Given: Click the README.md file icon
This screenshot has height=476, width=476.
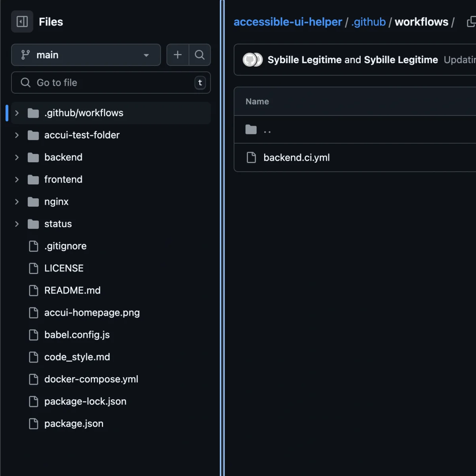Looking at the screenshot, I should pyautogui.click(x=34, y=291).
